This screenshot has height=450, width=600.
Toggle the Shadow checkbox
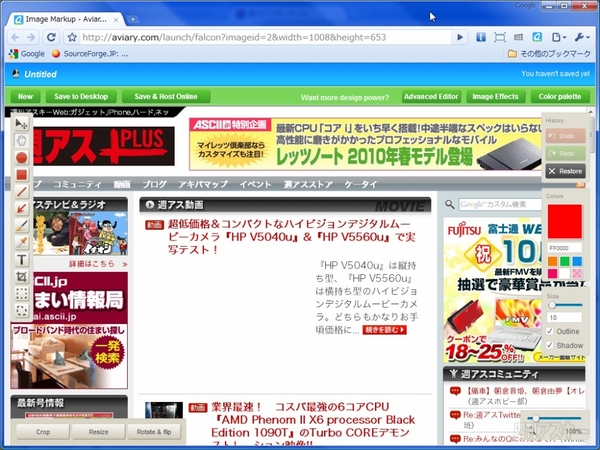[x=550, y=345]
